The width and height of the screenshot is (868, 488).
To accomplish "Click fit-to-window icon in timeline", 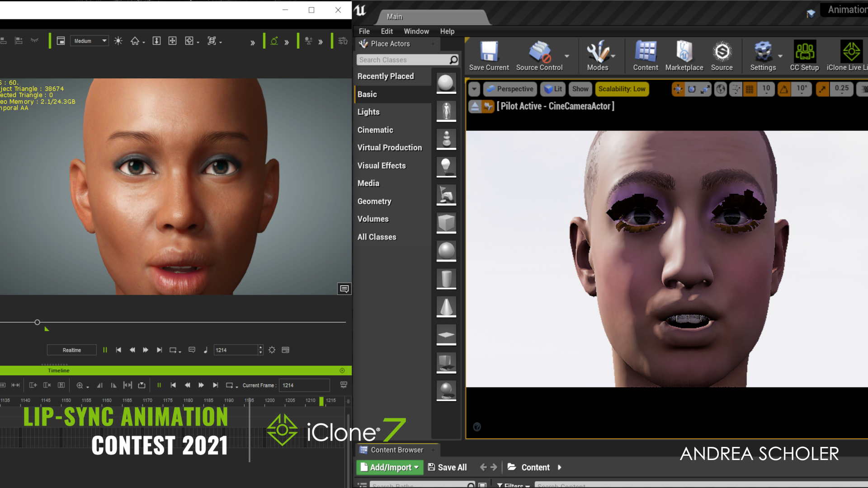I will (127, 385).
